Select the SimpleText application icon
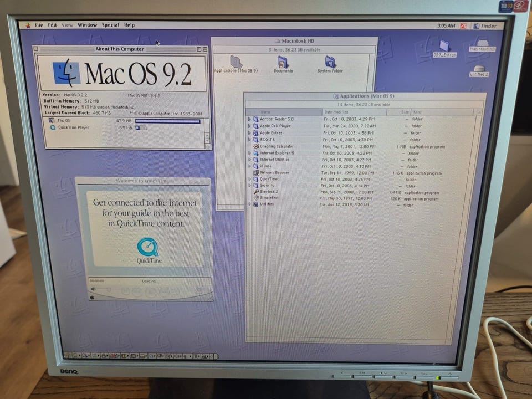The height and width of the screenshot is (399, 532). 256,198
